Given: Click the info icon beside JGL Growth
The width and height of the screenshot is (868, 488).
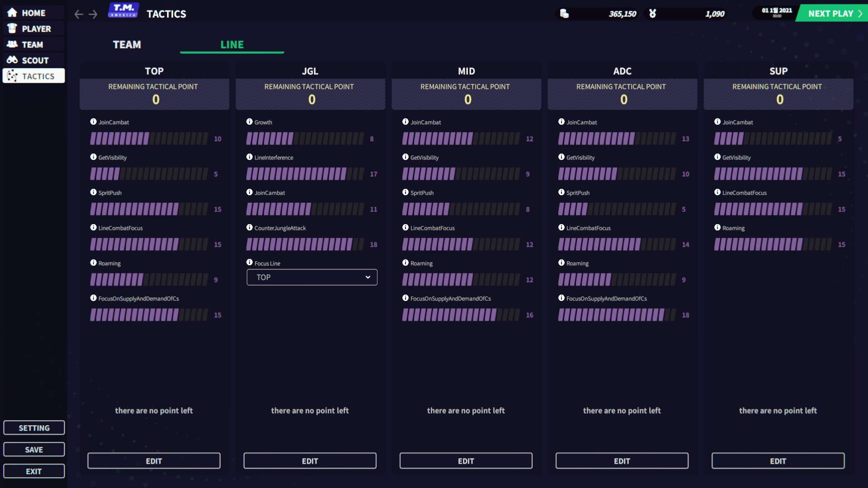Looking at the screenshot, I should pos(250,122).
